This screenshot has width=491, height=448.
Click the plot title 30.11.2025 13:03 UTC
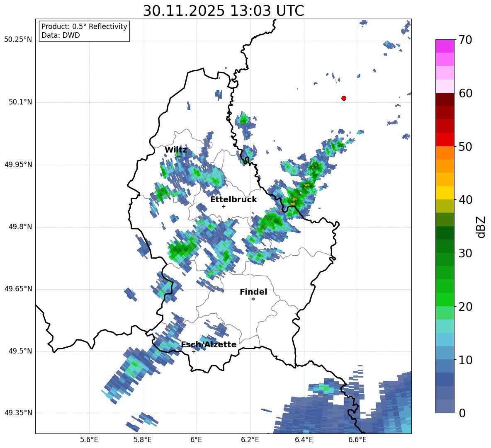[x=224, y=11]
